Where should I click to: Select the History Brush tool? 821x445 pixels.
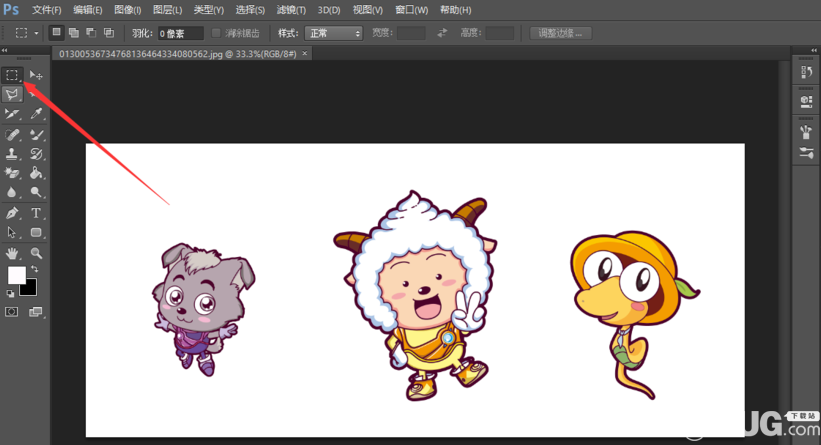tap(36, 154)
